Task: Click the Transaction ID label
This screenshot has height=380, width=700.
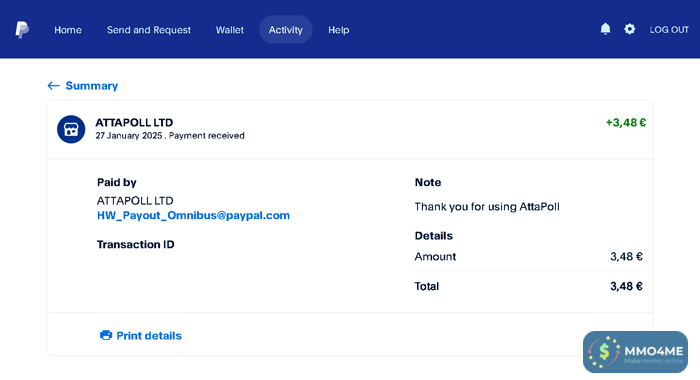Action: [x=136, y=244]
